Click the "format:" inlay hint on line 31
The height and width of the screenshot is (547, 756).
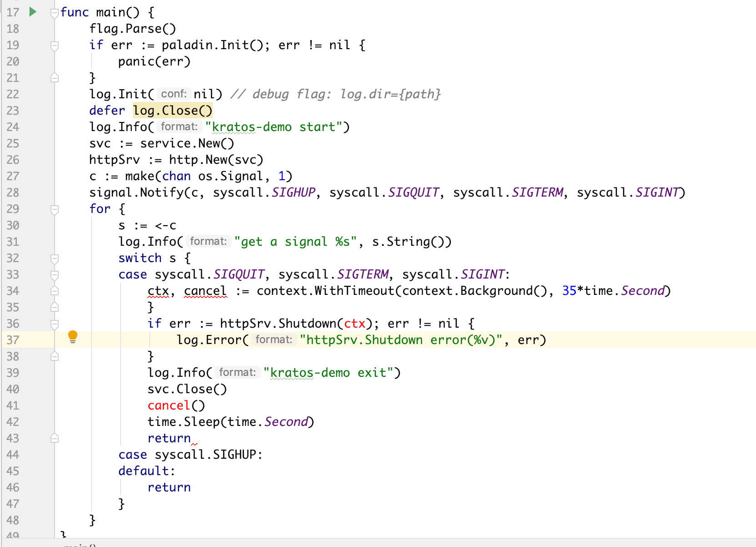(x=208, y=241)
